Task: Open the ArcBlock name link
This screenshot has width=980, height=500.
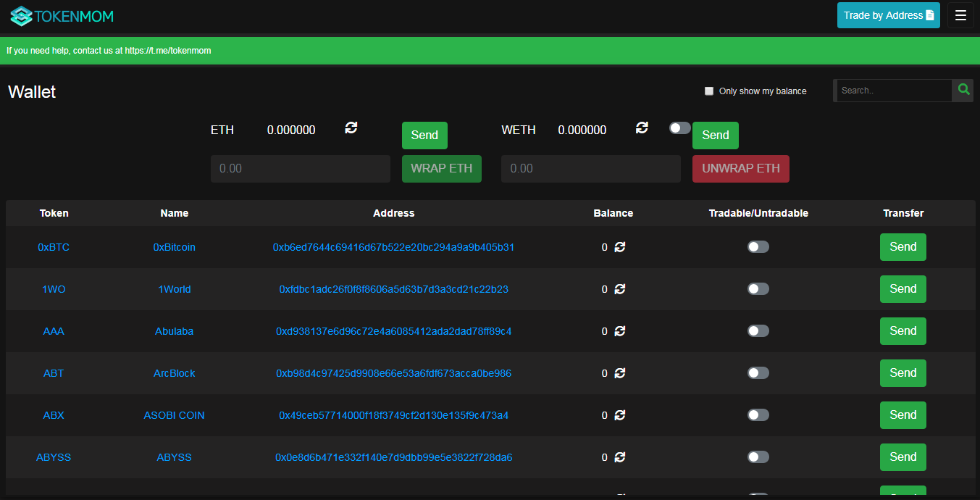Action: (175, 373)
